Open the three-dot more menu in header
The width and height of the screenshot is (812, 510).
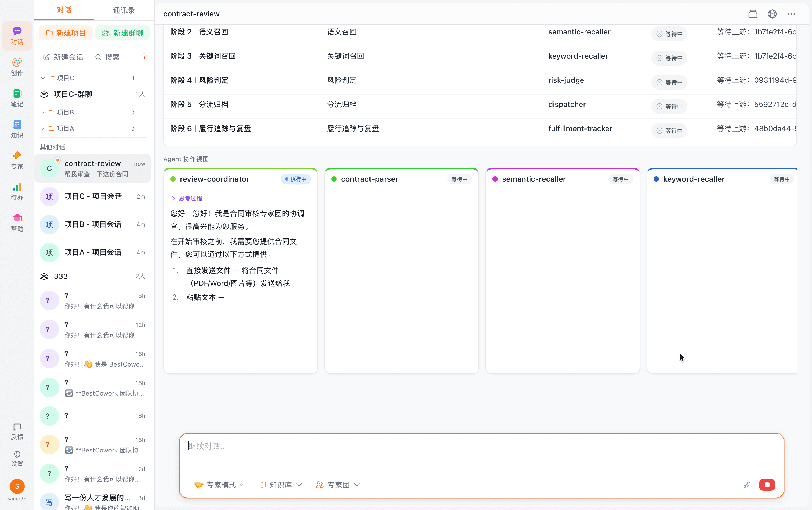coord(791,14)
